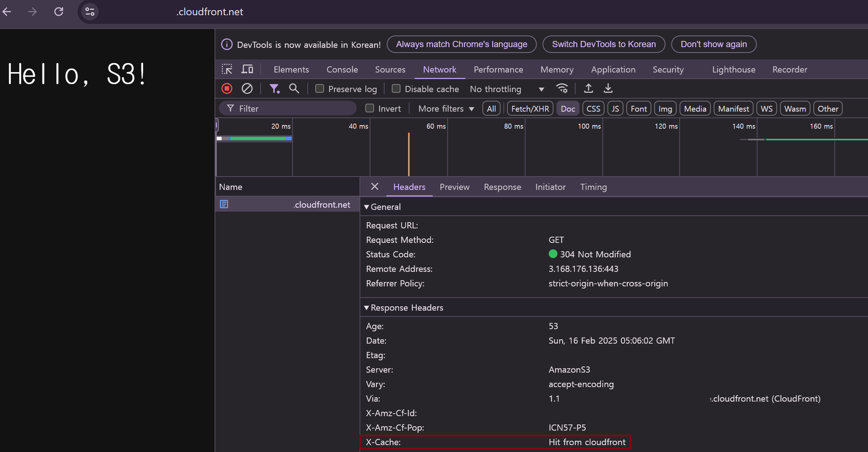Enable the Preserve log checkbox

(x=320, y=89)
